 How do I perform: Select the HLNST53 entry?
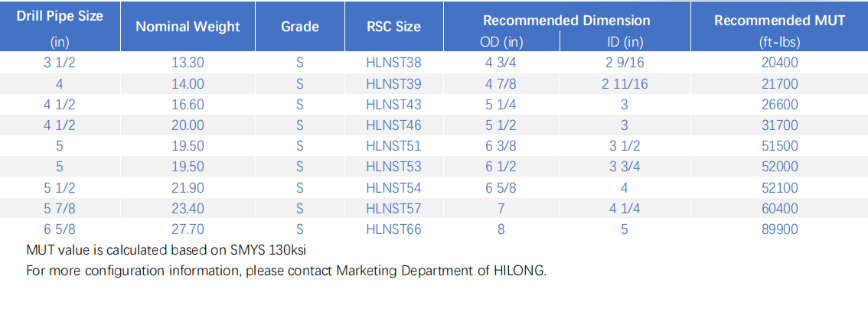click(393, 166)
